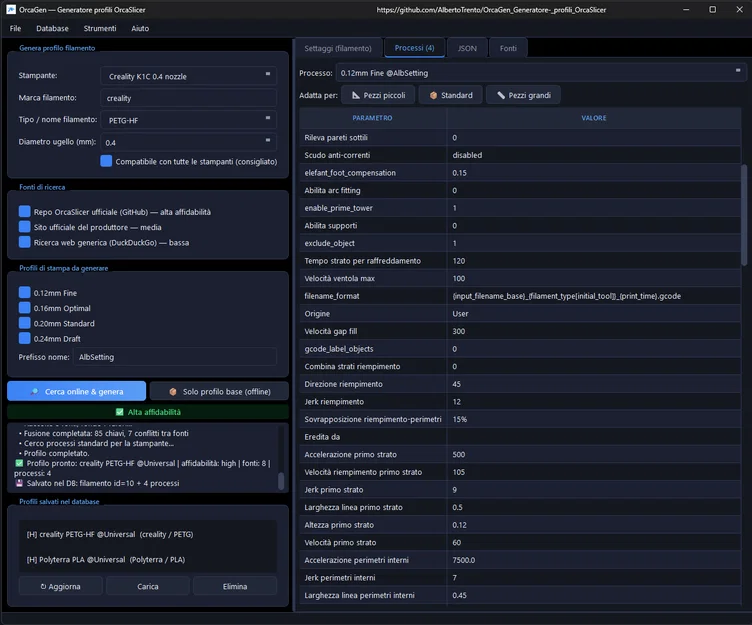Click the Elimina button
The image size is (752, 625).
235,586
